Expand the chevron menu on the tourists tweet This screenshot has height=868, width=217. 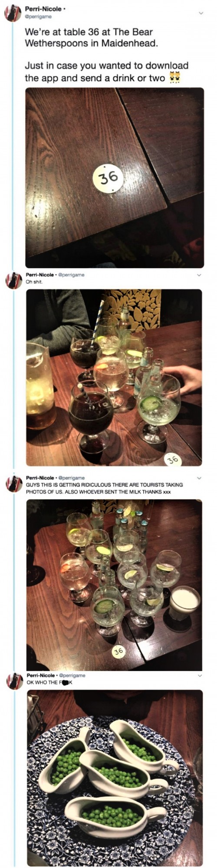point(200,478)
